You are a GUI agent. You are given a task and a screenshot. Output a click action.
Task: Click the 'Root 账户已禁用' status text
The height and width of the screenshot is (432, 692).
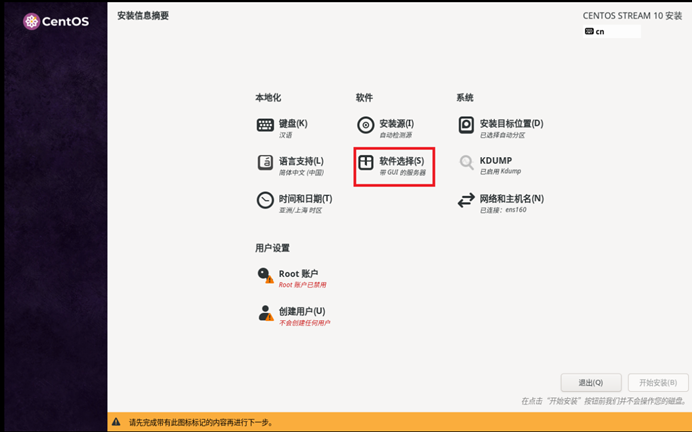tap(302, 285)
